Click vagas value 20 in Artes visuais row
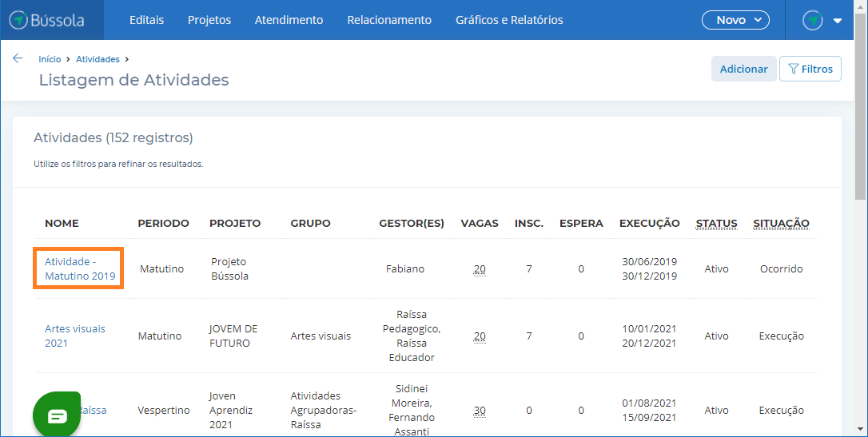 pyautogui.click(x=480, y=336)
